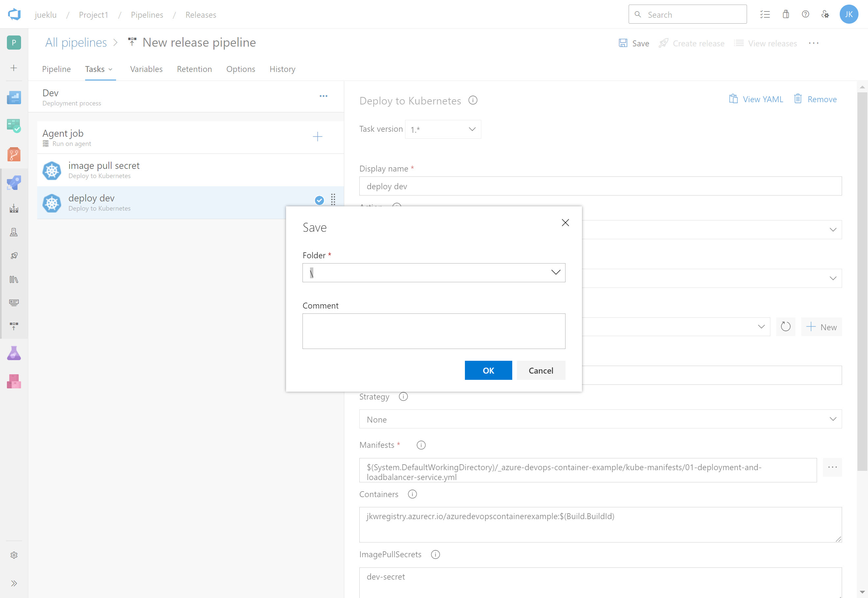This screenshot has width=868, height=598.
Task: Open Azure Boards from sidebar
Action: click(14, 126)
